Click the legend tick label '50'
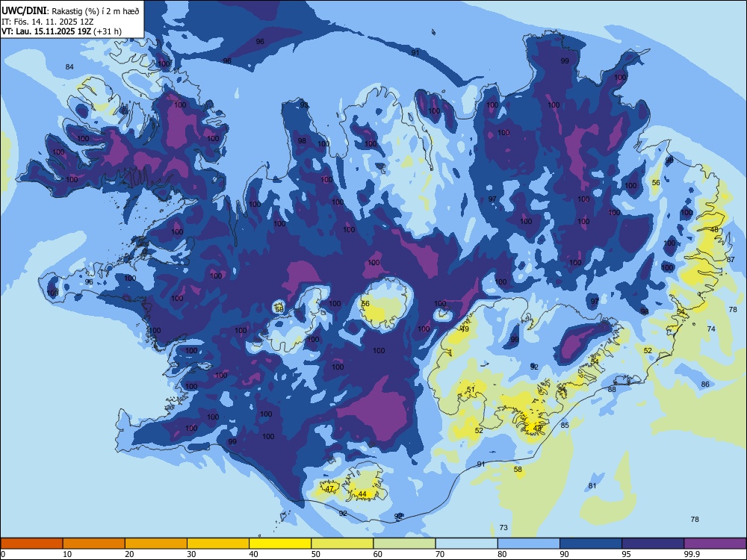Image resolution: width=747 pixels, height=560 pixels. (315, 554)
